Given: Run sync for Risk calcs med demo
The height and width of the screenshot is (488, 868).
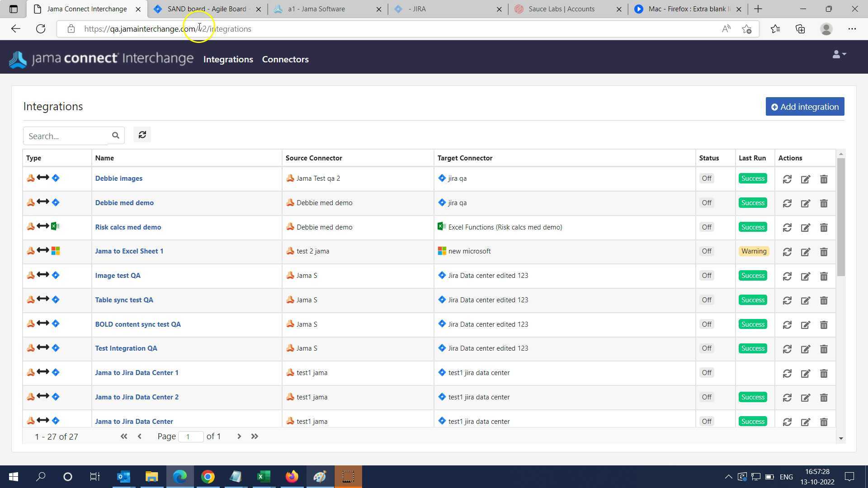Looking at the screenshot, I should pos(787,228).
